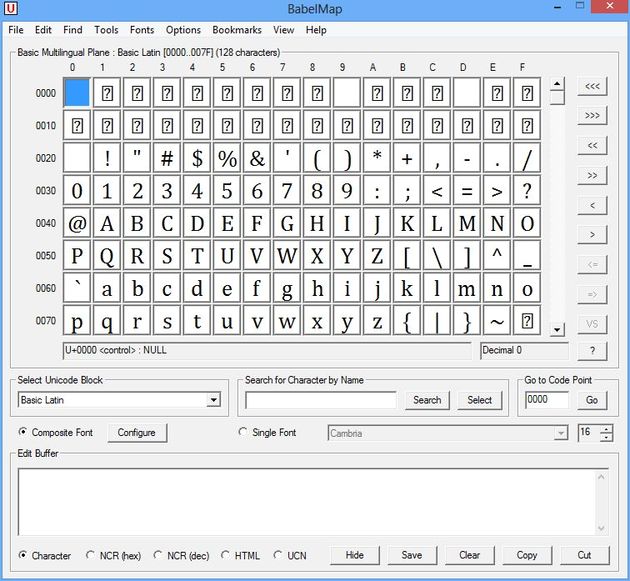Select the Single Font radio button
The image size is (630, 581).
pyautogui.click(x=242, y=432)
